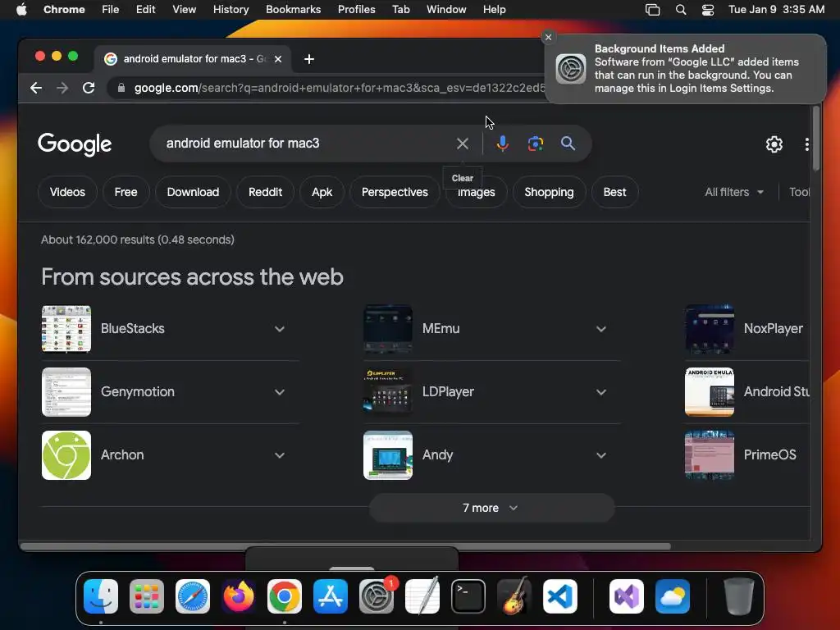Go forward in browser history

(62, 88)
